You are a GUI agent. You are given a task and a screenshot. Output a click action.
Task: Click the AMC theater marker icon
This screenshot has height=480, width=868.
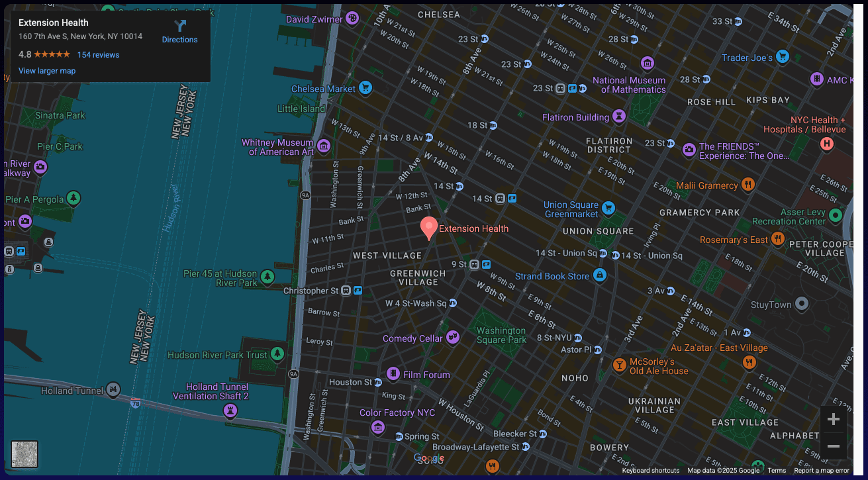point(818,79)
